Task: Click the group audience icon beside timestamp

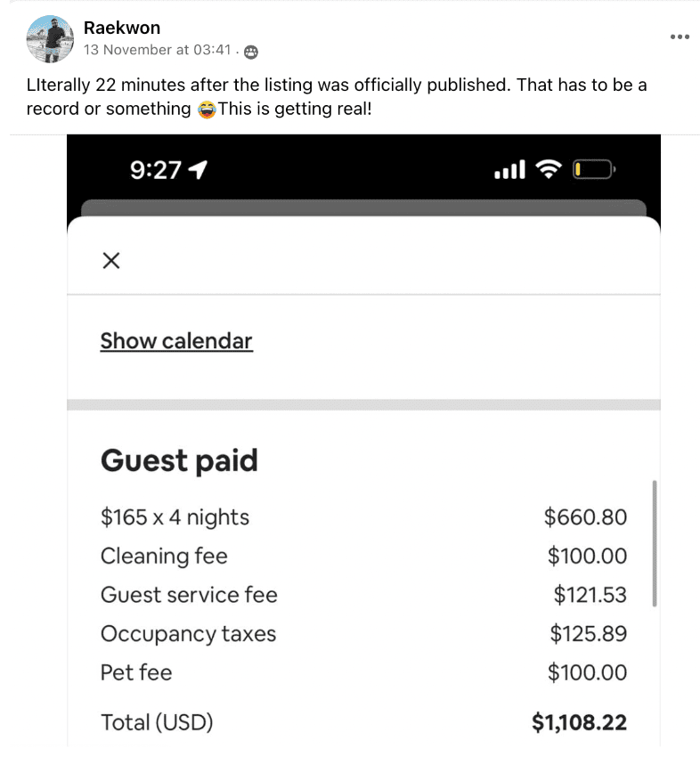Action: point(251,52)
